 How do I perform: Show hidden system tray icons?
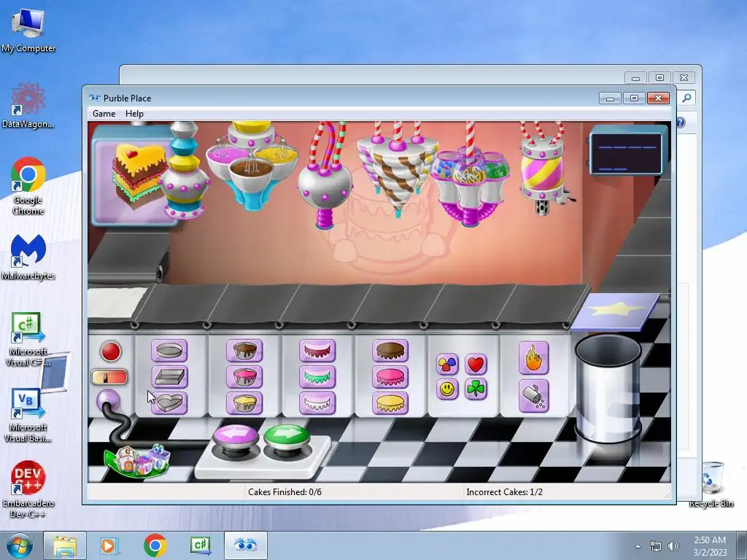[x=638, y=546]
